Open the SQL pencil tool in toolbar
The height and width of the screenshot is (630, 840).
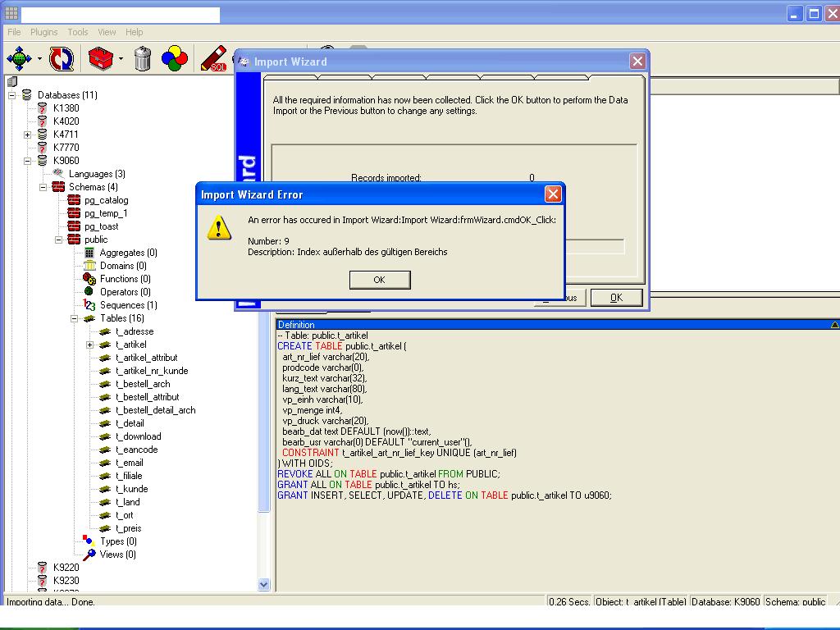coord(213,58)
